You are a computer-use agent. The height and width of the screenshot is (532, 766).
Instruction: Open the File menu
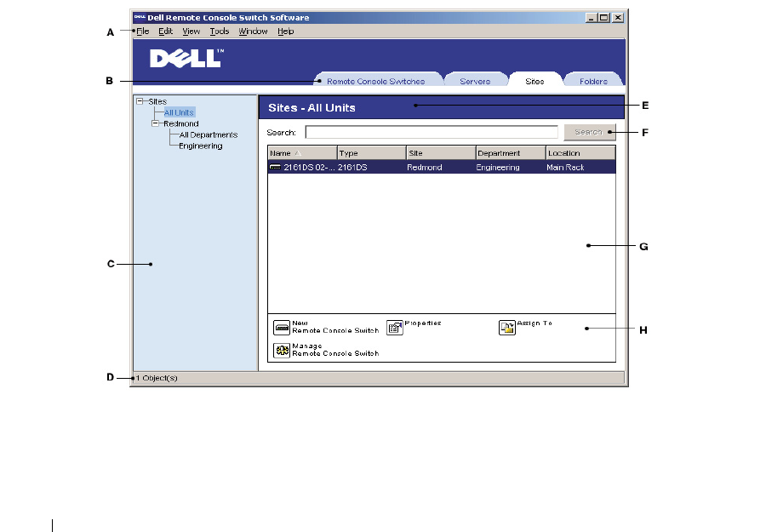coord(143,31)
